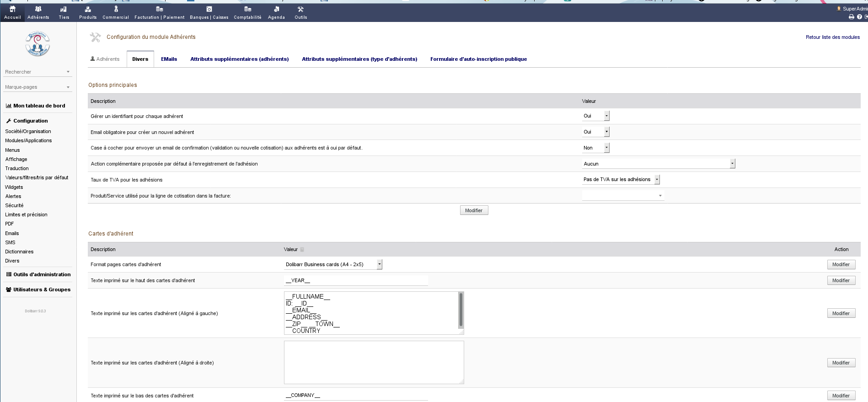Open the Tiers top menu icon
868x402 pixels.
coord(64,9)
